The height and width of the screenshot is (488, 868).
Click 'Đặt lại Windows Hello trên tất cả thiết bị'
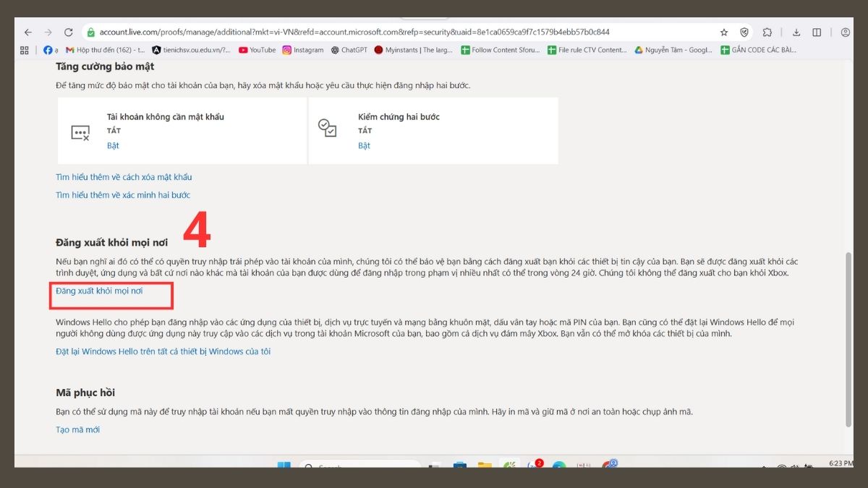pyautogui.click(x=163, y=351)
